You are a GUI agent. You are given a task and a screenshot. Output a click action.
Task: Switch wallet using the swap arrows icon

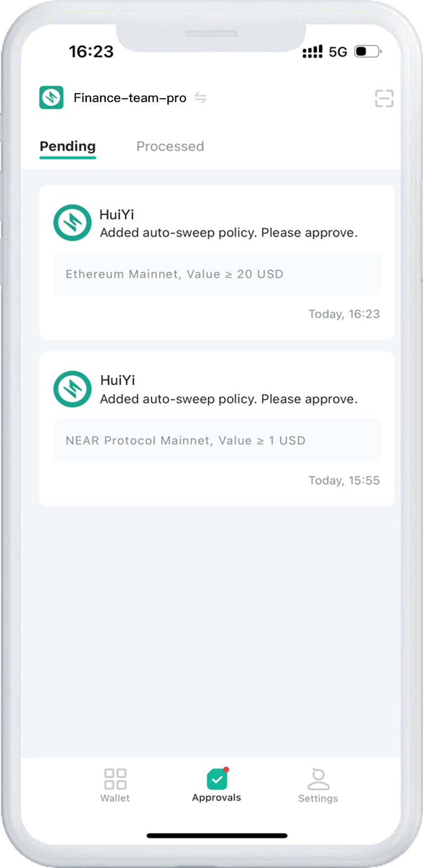tap(200, 98)
